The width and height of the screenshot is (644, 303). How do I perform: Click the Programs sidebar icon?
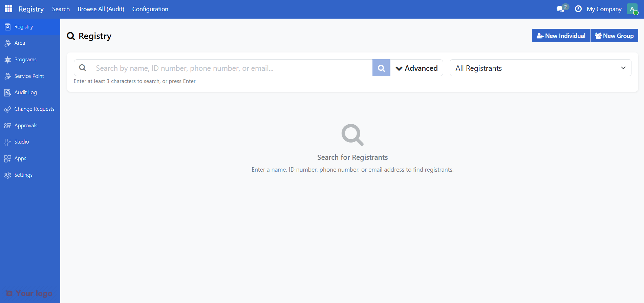(x=7, y=60)
